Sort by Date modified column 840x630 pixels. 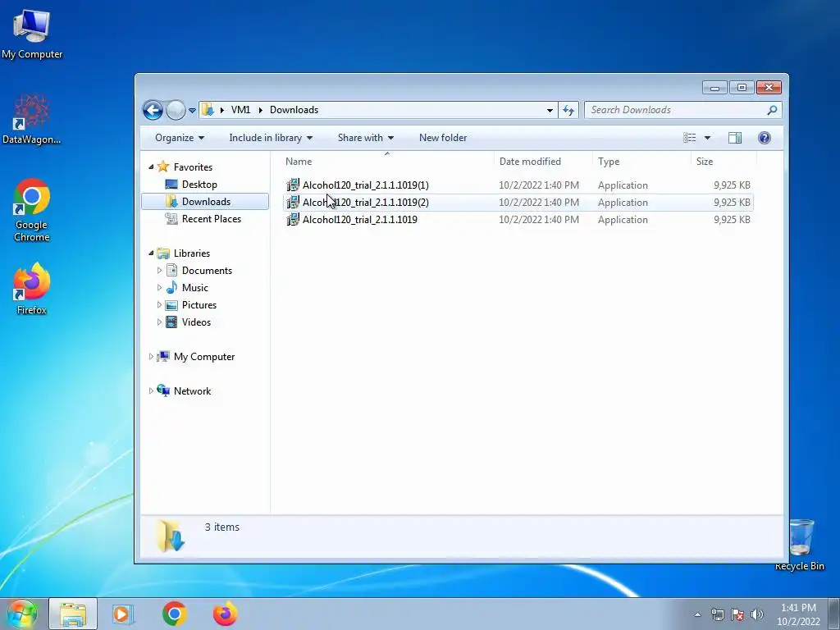pyautogui.click(x=543, y=162)
